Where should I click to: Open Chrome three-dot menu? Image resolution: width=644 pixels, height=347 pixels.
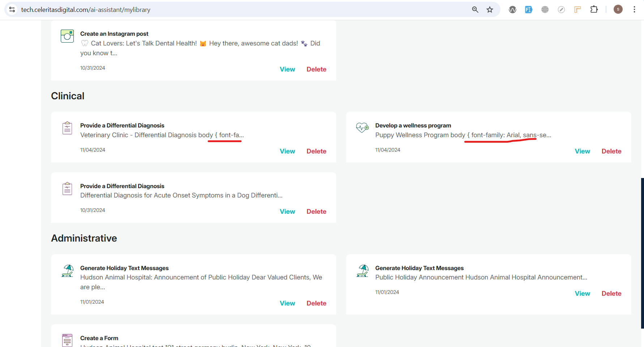coord(634,9)
